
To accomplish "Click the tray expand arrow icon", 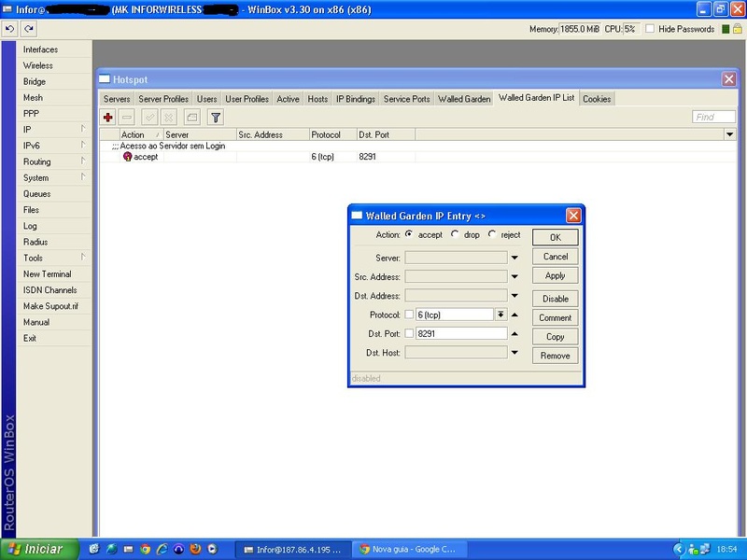I will tap(679, 550).
